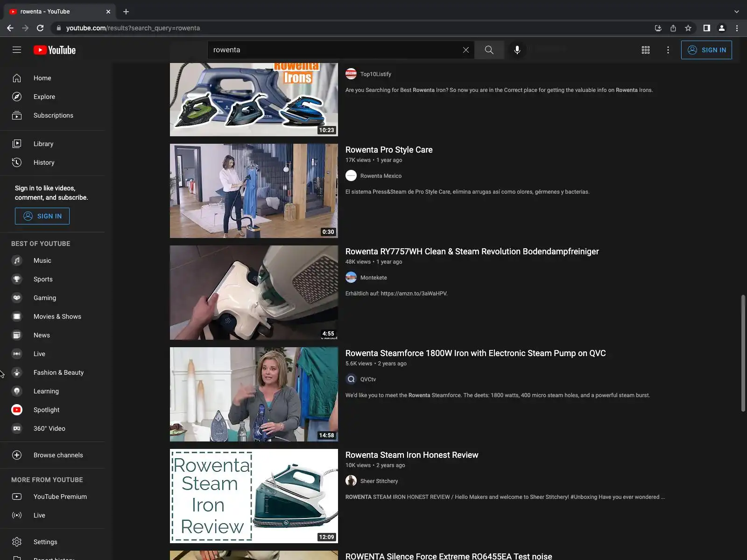Clear the search box with the X
The image size is (747, 560).
click(x=465, y=50)
